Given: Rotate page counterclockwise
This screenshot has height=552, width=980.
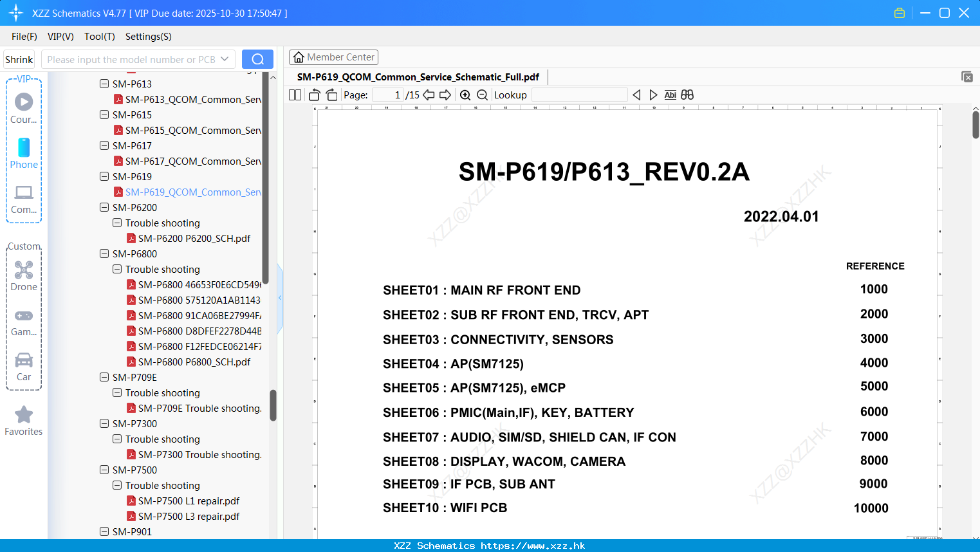Looking at the screenshot, I should [314, 95].
